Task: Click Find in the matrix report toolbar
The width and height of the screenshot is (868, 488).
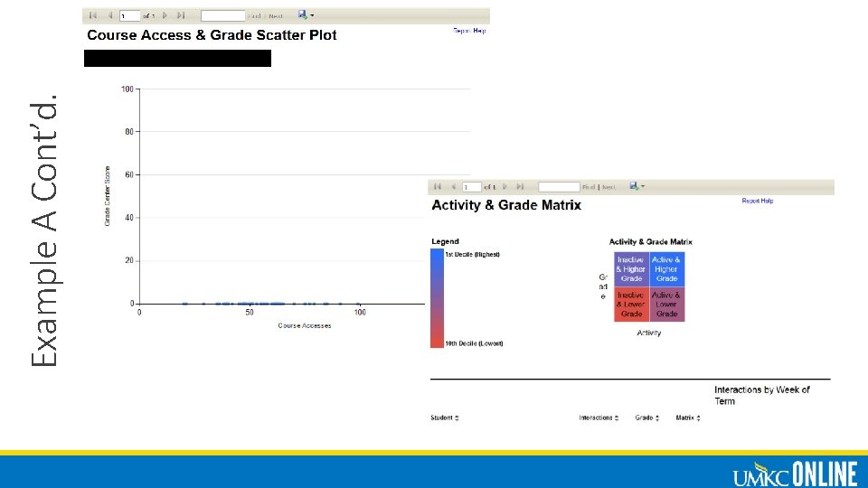Action: tap(588, 187)
